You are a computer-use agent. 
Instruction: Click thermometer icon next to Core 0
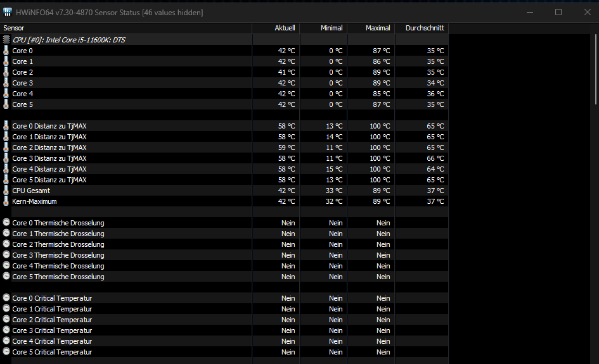tap(6, 51)
